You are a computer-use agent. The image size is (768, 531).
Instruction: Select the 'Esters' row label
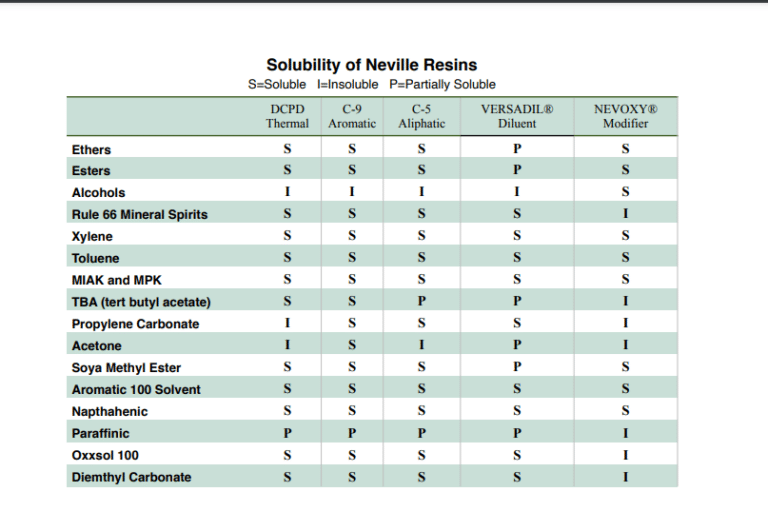pos(91,171)
